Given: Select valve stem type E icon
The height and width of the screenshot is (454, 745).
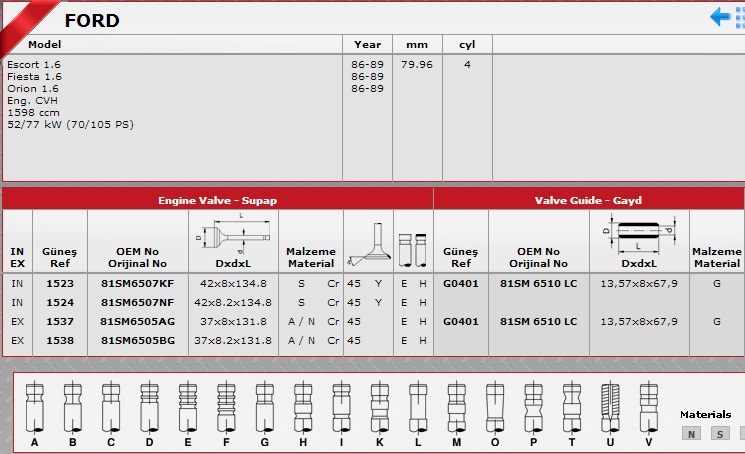Looking at the screenshot, I should coord(188,407).
